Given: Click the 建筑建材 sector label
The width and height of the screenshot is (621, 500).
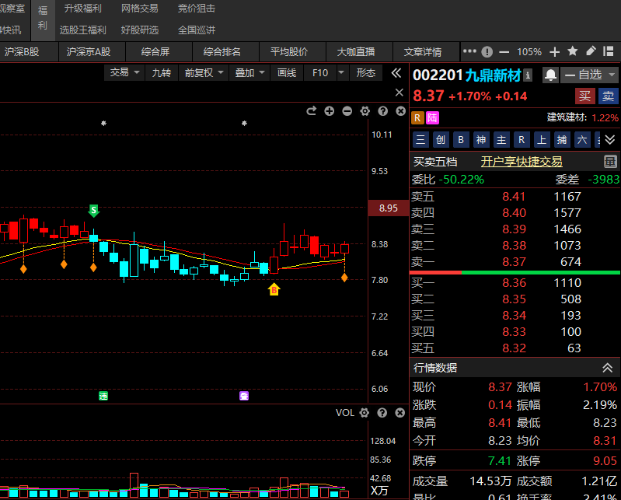Looking at the screenshot, I should tap(567, 117).
